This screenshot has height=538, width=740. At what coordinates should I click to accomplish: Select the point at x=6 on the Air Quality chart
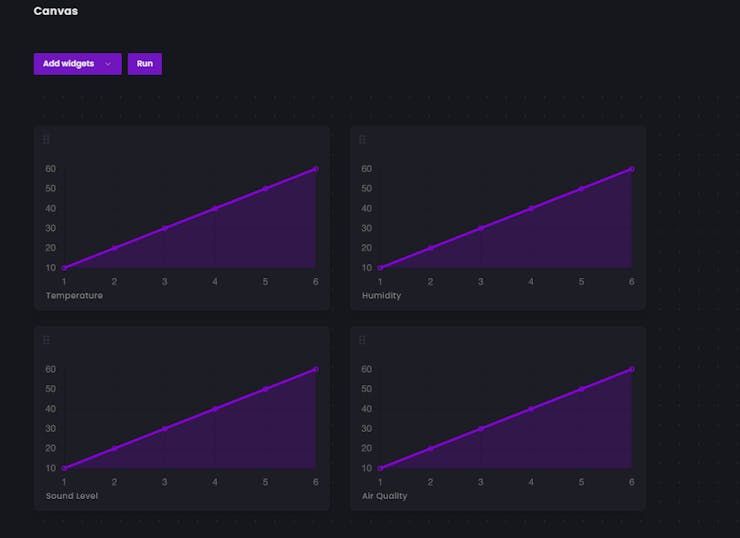tap(631, 370)
